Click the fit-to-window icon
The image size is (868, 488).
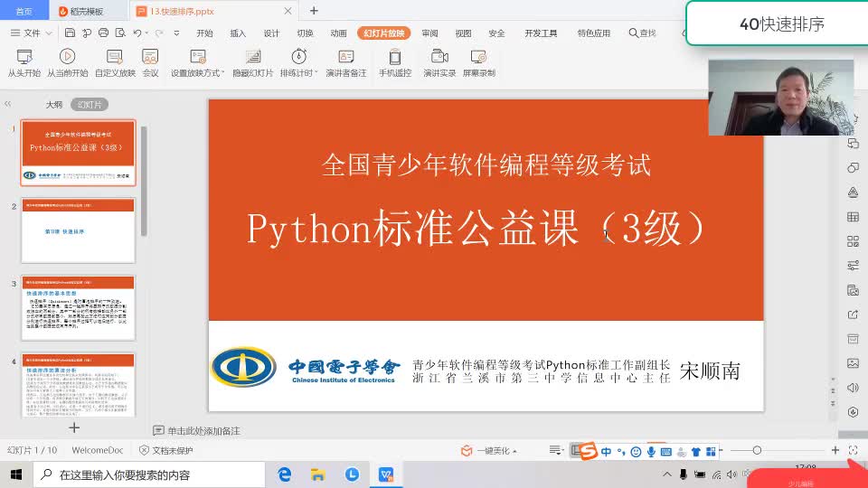[x=853, y=450]
